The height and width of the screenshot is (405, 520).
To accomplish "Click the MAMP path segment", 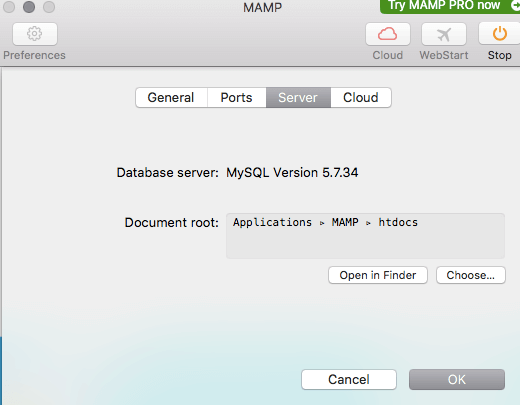I will [x=345, y=222].
